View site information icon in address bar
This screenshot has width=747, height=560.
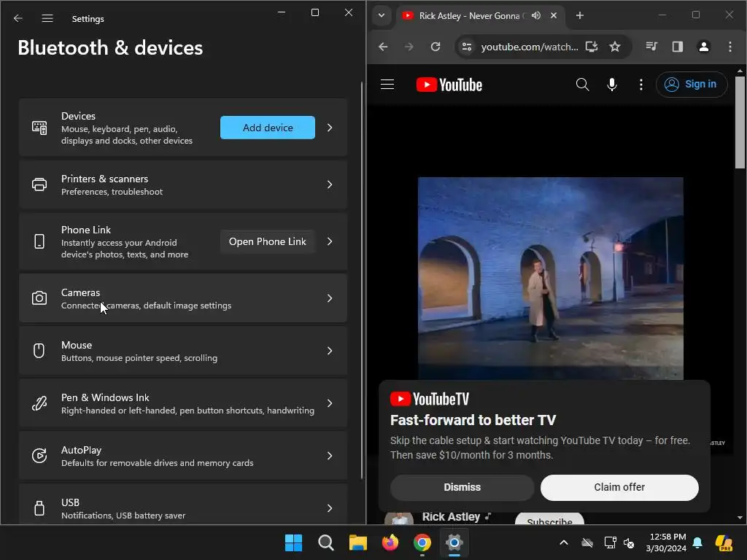click(x=467, y=47)
